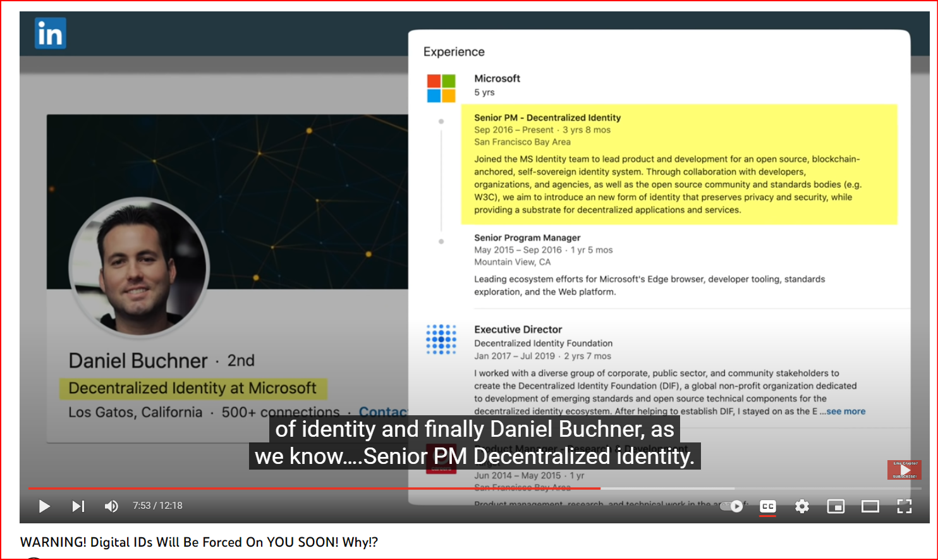Click the Microsoft logo in Experience
Image resolution: width=938 pixels, height=560 pixels.
click(x=441, y=88)
